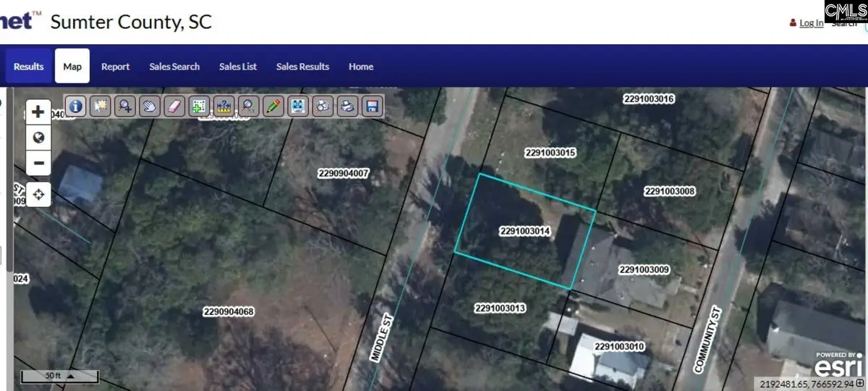Go to Sales Search tab

[174, 67]
